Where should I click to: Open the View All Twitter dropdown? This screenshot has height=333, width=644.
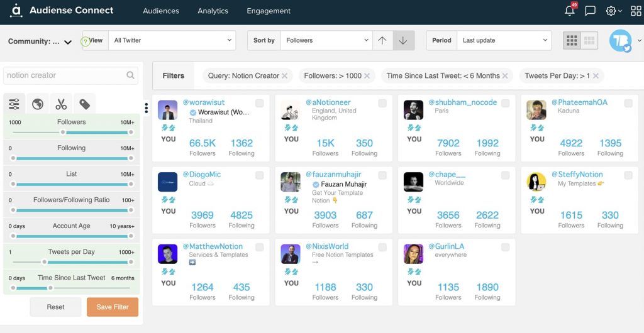pos(172,40)
